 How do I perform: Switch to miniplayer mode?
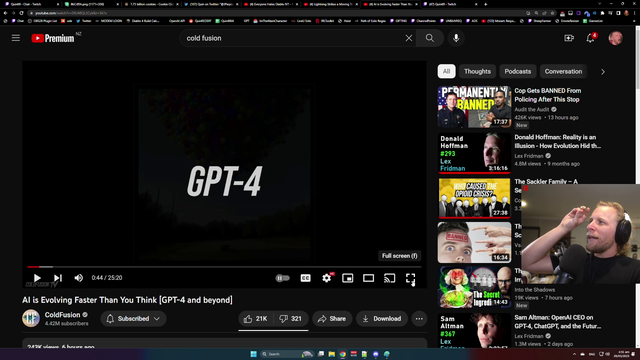pyautogui.click(x=347, y=278)
